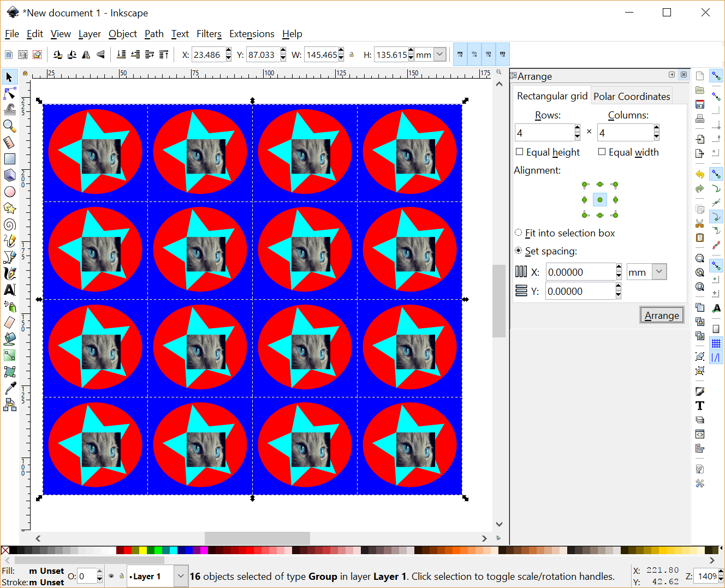This screenshot has width=725, height=588.
Task: Select the Fit into selection box radio
Action: pyautogui.click(x=518, y=233)
